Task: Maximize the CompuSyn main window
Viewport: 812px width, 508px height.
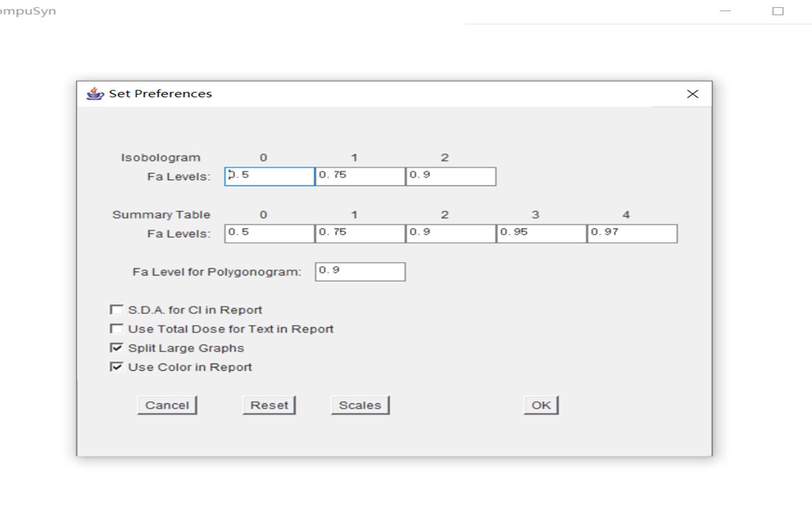Action: click(x=778, y=11)
